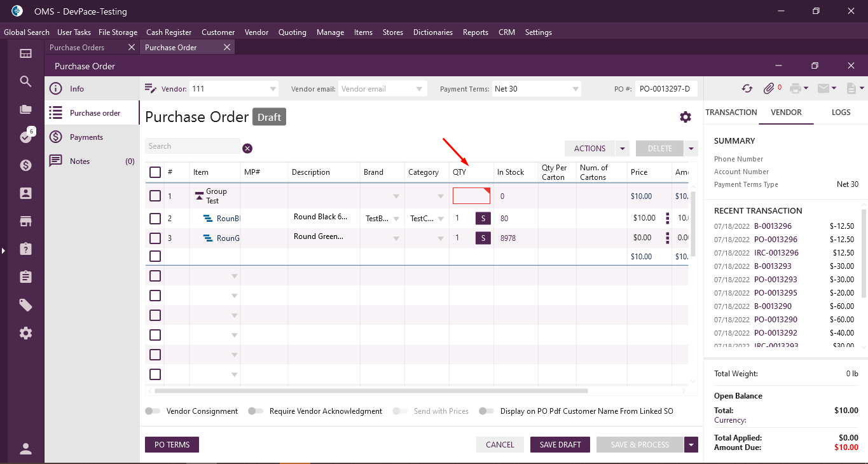
Task: Switch to the Transaction tab
Action: pyautogui.click(x=731, y=113)
